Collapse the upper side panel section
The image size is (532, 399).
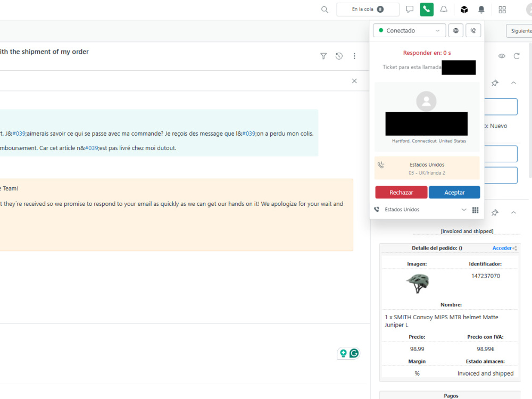513,83
